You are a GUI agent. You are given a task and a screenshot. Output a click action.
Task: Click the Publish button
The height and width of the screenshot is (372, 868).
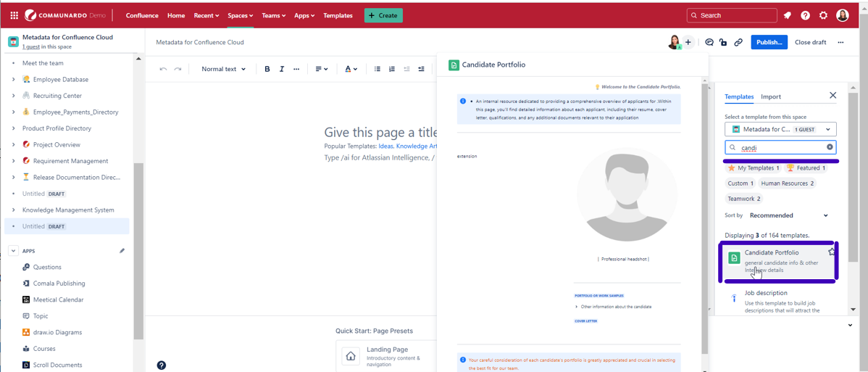point(769,42)
